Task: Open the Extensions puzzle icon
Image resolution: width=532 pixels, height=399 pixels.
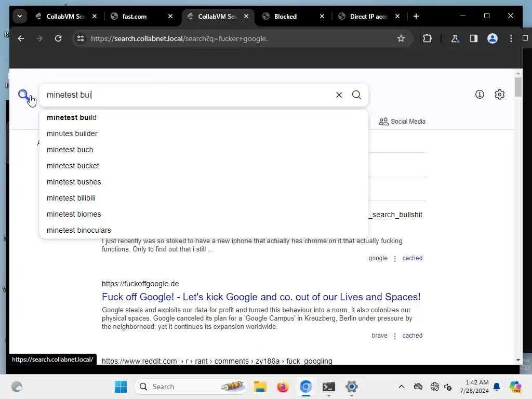Action: 427,38
